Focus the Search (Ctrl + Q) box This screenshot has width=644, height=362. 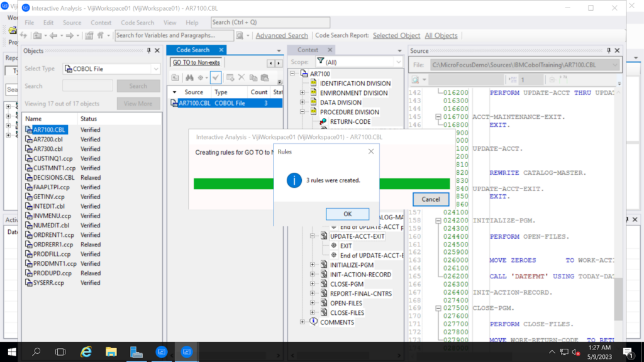click(x=270, y=22)
